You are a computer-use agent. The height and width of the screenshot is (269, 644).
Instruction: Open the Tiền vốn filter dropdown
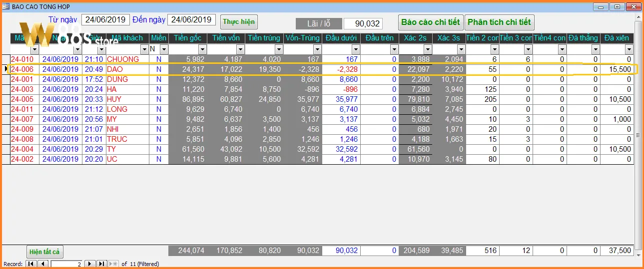[x=240, y=49]
